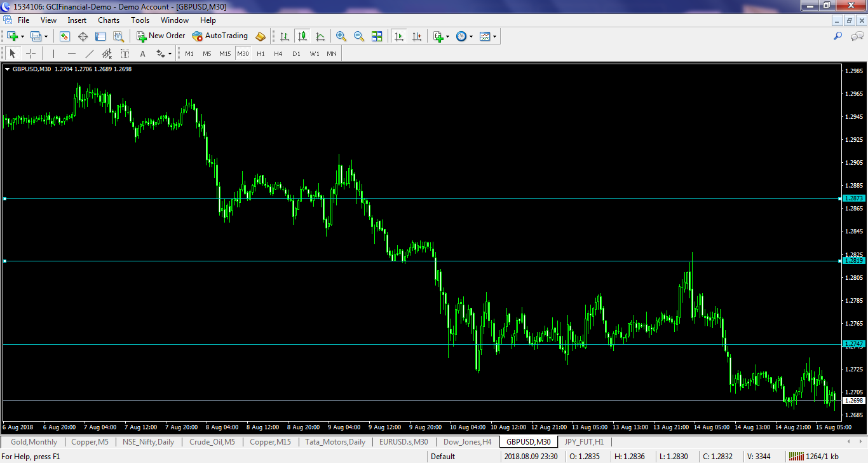Image resolution: width=868 pixels, height=463 pixels.
Task: Click the MetaTrader icon left of File menu
Action: point(8,20)
